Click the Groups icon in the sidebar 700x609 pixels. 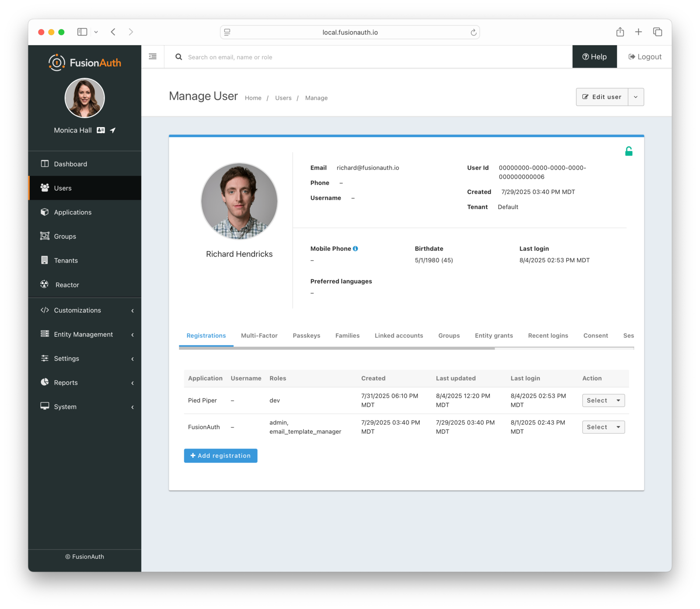[45, 236]
